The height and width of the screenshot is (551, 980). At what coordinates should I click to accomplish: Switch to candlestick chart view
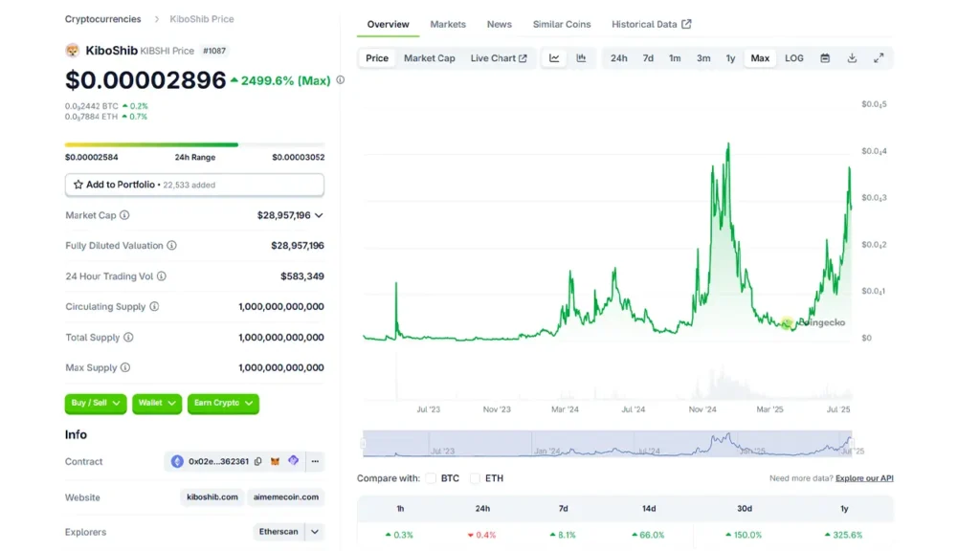(581, 58)
